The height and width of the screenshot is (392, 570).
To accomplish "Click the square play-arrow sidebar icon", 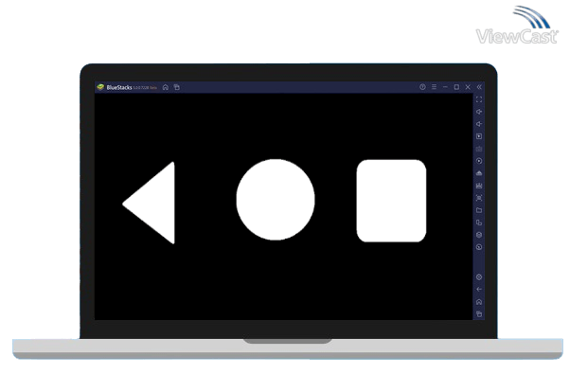I will 479,136.
